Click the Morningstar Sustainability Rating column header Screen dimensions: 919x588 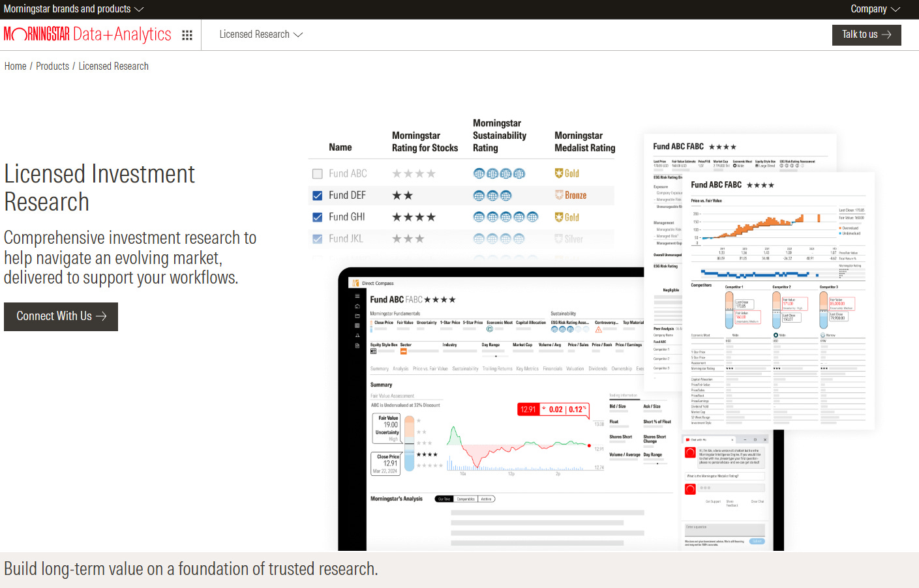(x=500, y=136)
